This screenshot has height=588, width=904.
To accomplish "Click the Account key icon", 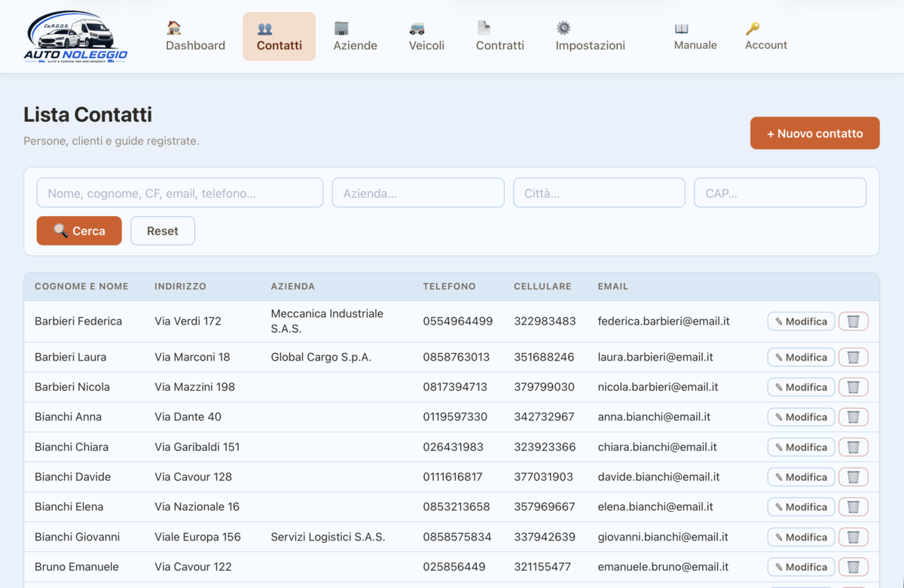I will coord(753,29).
